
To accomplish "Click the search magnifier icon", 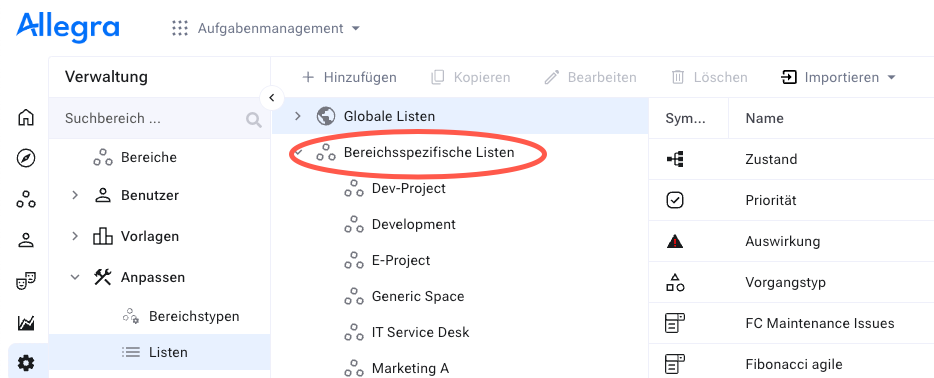I will 254,120.
